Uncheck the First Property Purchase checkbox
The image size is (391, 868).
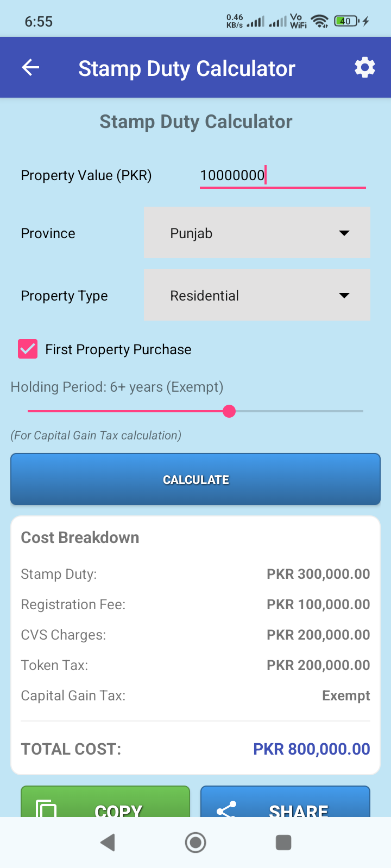pyautogui.click(x=28, y=349)
